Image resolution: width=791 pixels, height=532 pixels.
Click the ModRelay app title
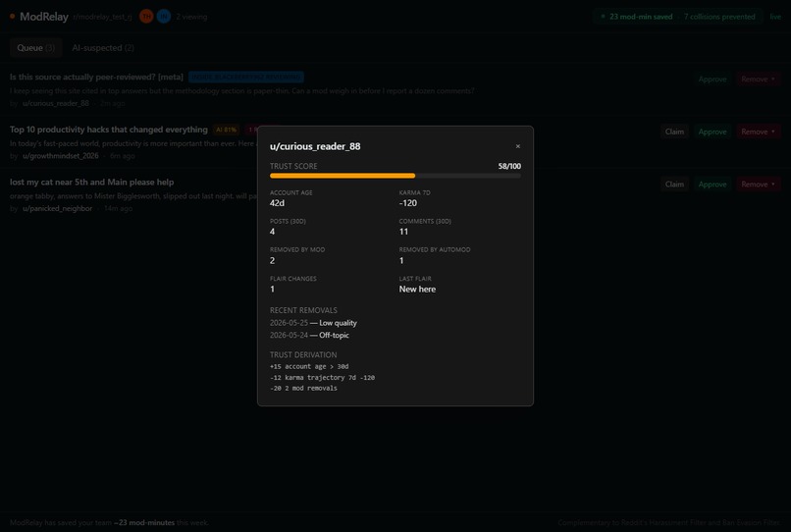point(44,17)
